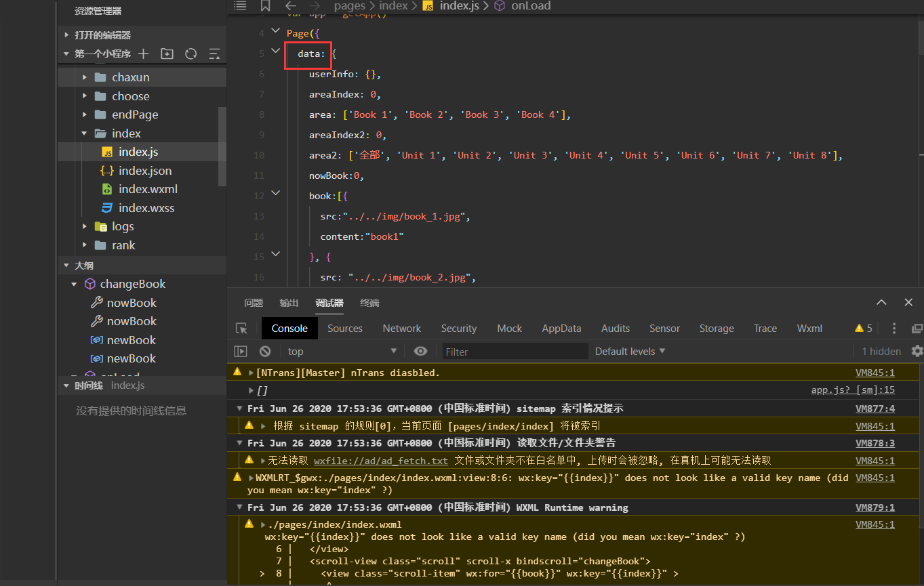Open the Sensor devtools tab
The image size is (924, 586).
point(664,329)
